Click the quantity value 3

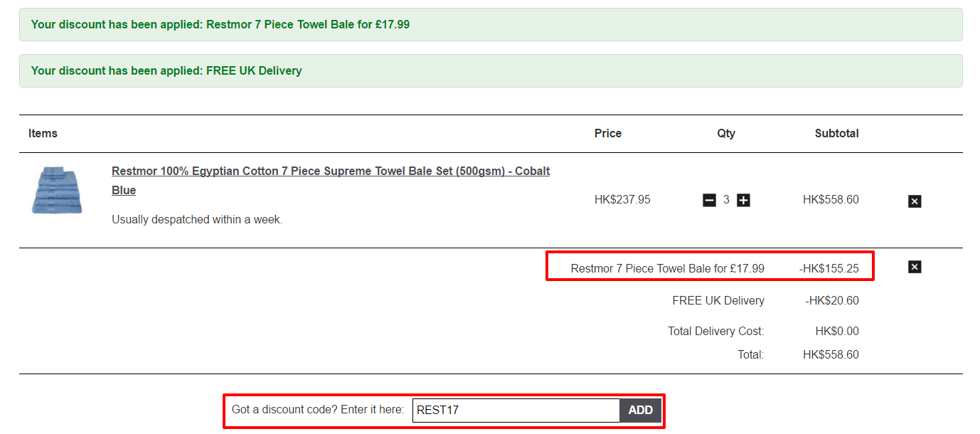pyautogui.click(x=726, y=200)
